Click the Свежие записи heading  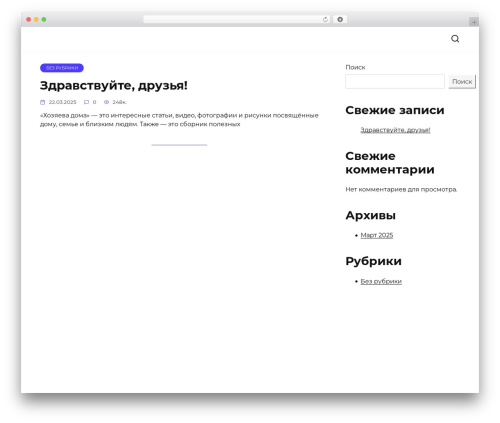[395, 110]
